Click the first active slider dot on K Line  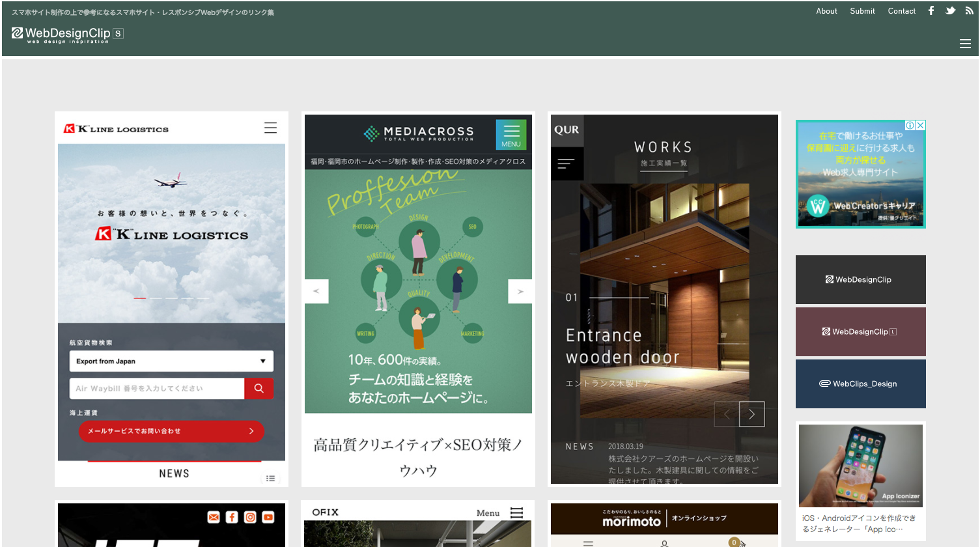click(x=140, y=298)
